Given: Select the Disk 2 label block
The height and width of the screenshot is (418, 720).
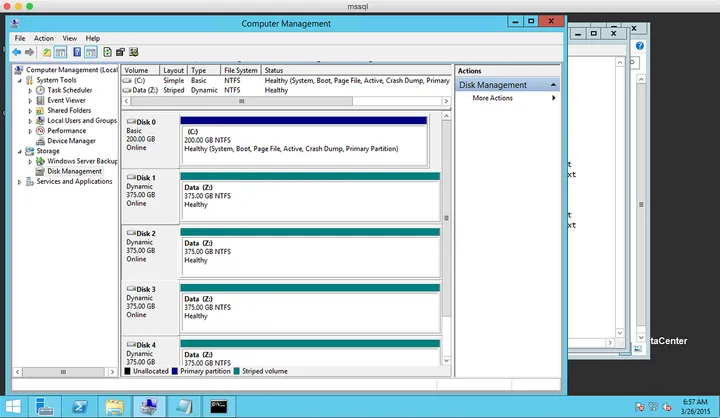Looking at the screenshot, I should point(151,252).
